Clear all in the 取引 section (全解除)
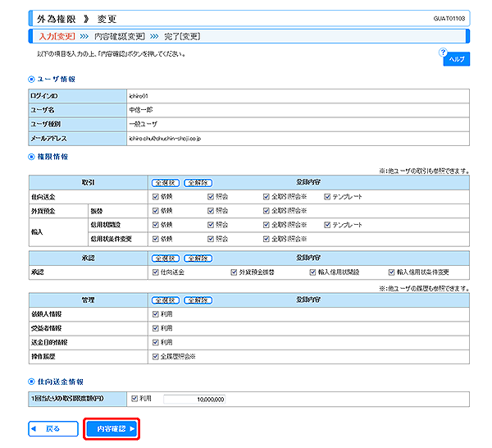The height and width of the screenshot is (448, 492). (x=198, y=183)
